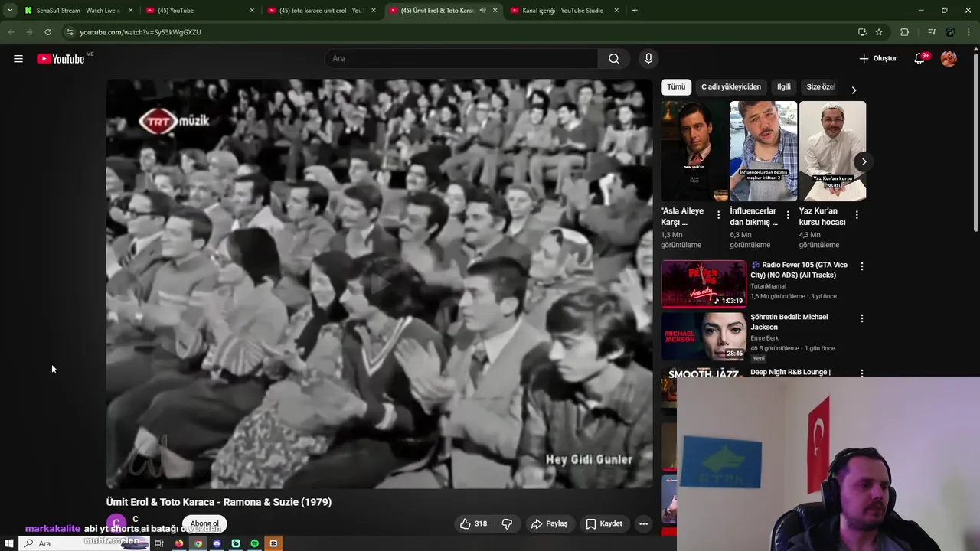Switch to "toto karace unit erol" tab
Screen dimensions: 980x551
pyautogui.click(x=320, y=11)
